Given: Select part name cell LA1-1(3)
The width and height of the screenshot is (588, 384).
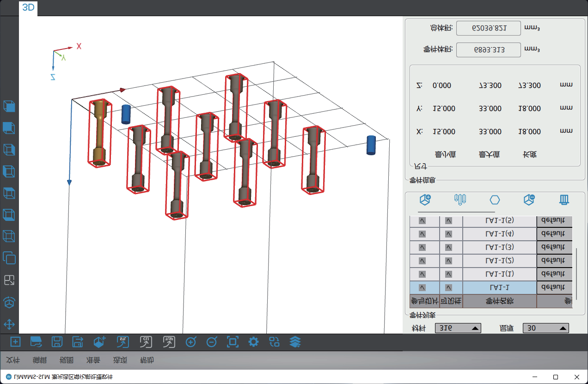Looking at the screenshot, I should (x=500, y=247).
